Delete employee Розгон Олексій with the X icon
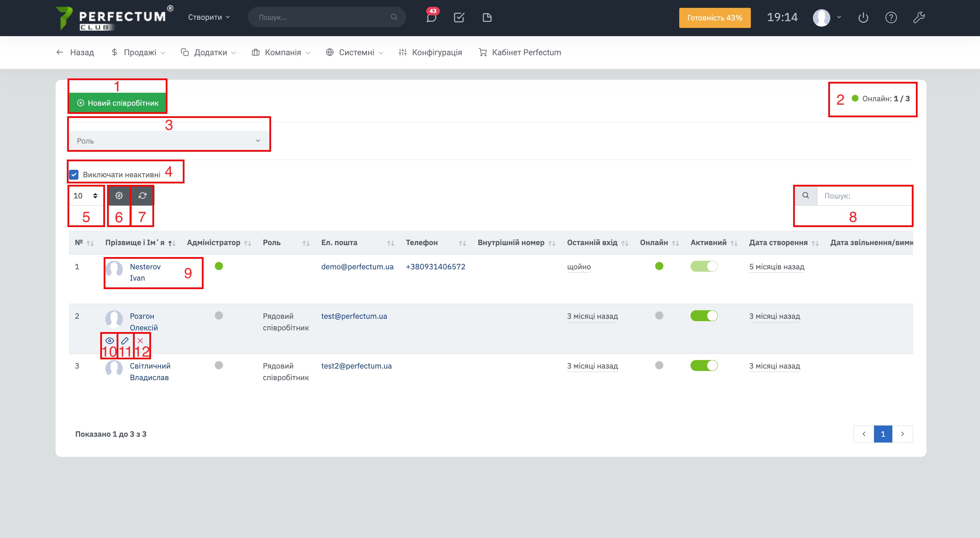 point(140,341)
